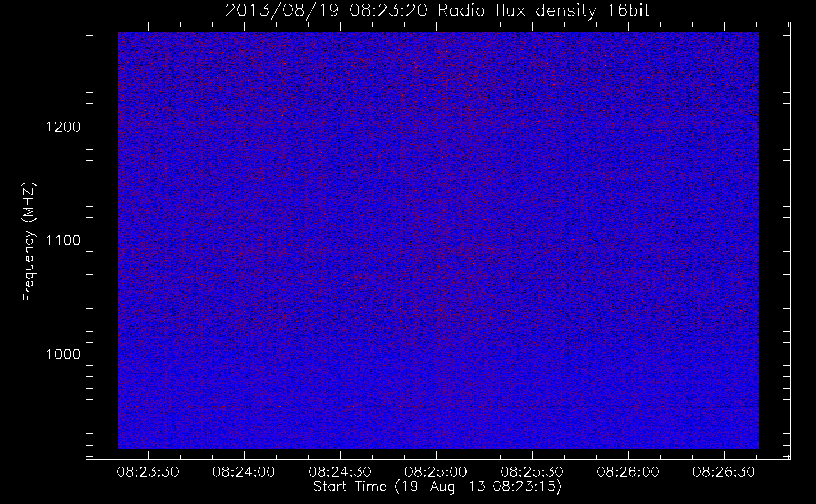Click the 08:24:30 time tick label
Image resolution: width=816 pixels, height=504 pixels.
(340, 472)
